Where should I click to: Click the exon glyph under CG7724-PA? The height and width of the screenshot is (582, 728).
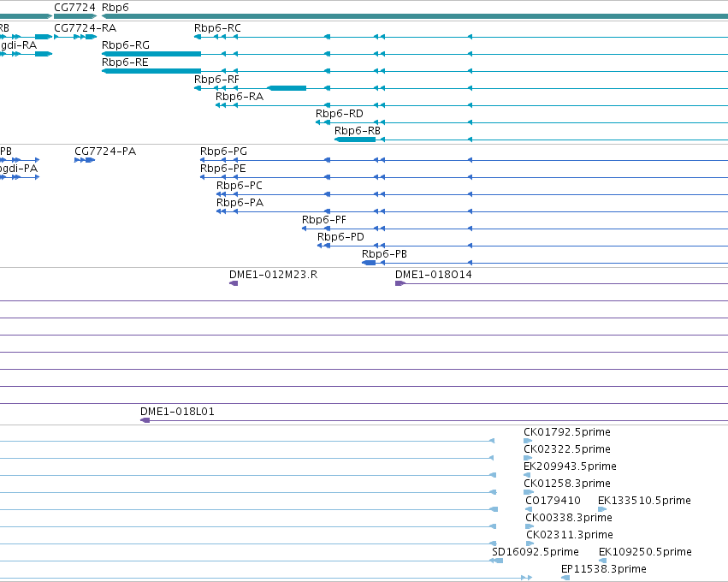(x=90, y=160)
